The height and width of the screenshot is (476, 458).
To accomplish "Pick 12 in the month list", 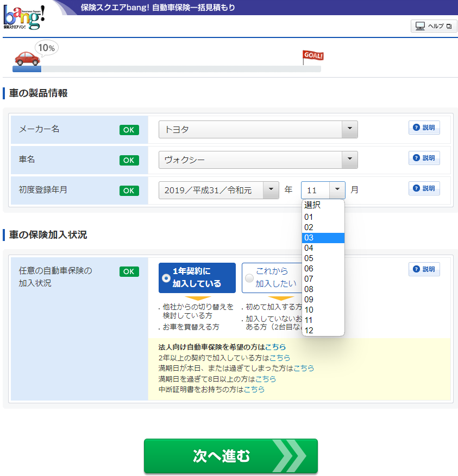I will point(323,331).
